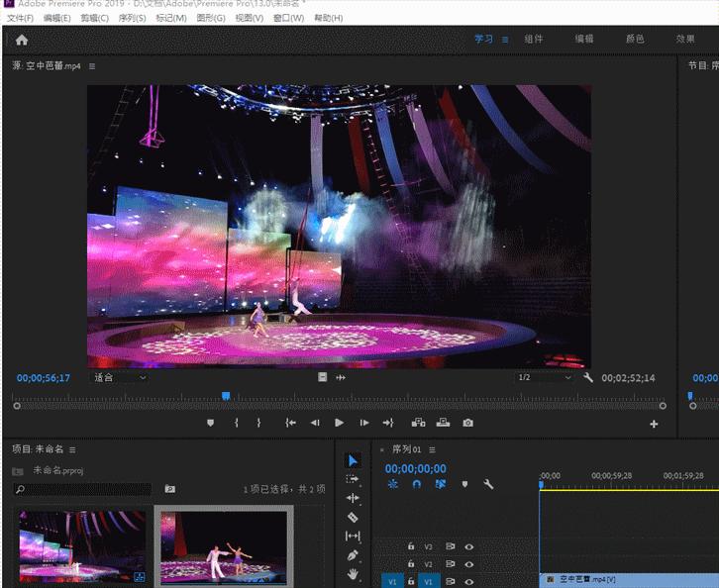Toggle V1 source patching button

click(392, 581)
